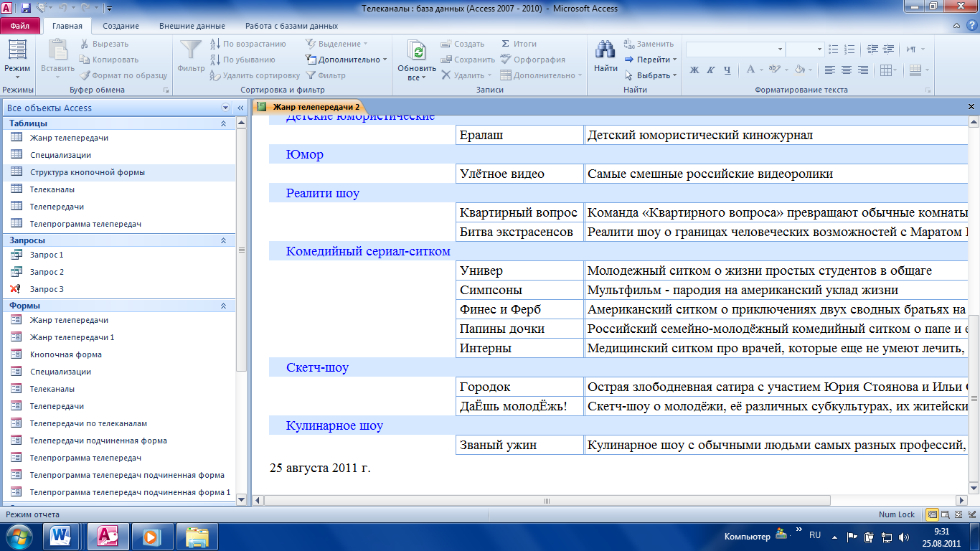Close the Жанр телепередачи 2 report

pos(971,107)
